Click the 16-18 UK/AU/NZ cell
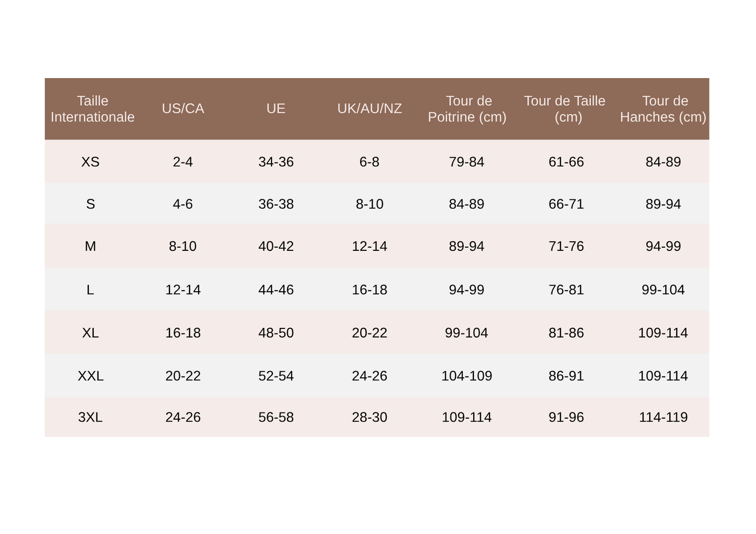This screenshot has width=756, height=534. click(369, 290)
